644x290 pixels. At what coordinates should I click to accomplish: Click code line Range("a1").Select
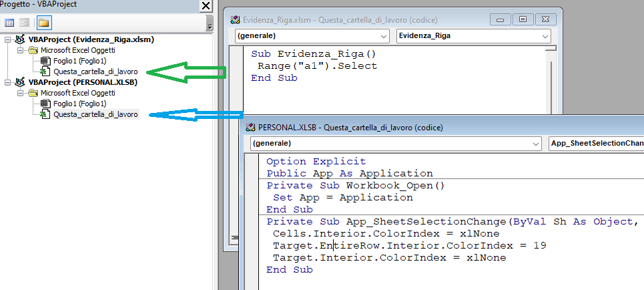317,65
